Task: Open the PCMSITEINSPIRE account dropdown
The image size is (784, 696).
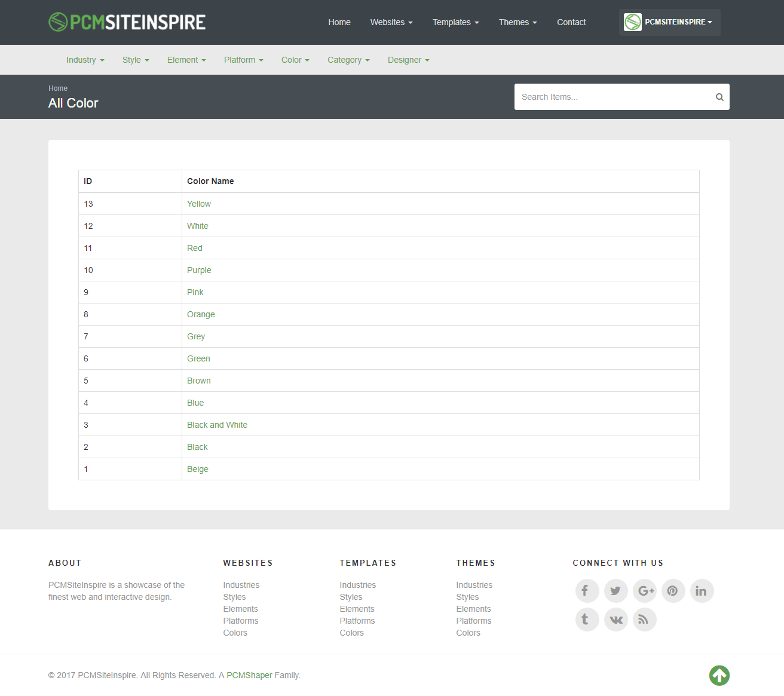Action: click(x=670, y=22)
